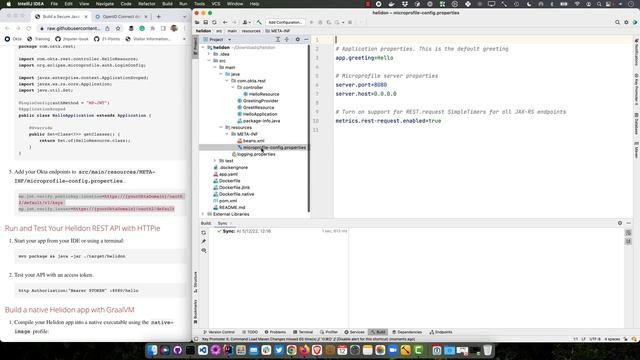The height and width of the screenshot is (360, 640).
Task: Collapse the java source folder
Action: [221, 74]
